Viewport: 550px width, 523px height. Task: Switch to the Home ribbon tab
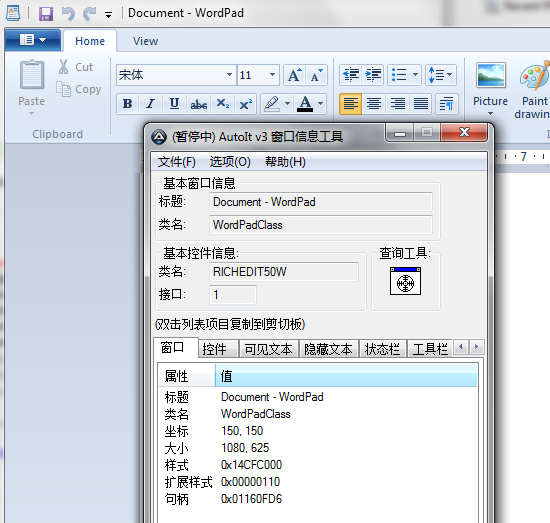pos(90,41)
